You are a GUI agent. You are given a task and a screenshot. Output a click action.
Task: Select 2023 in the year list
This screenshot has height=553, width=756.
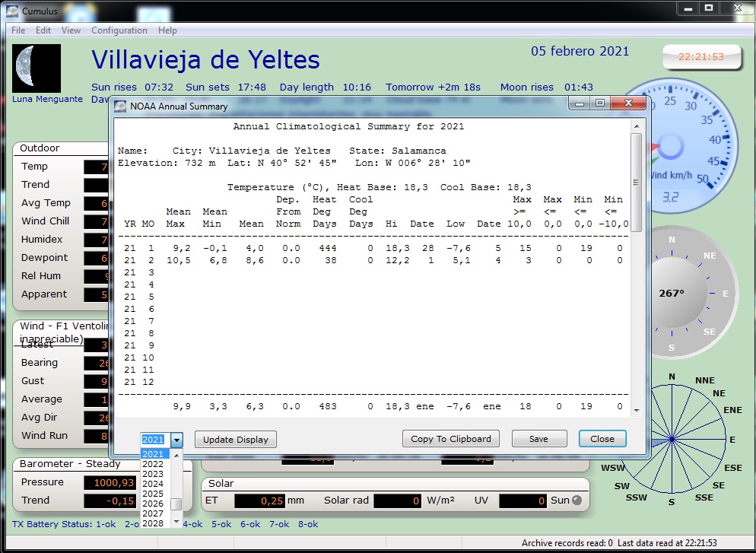pyautogui.click(x=156, y=474)
